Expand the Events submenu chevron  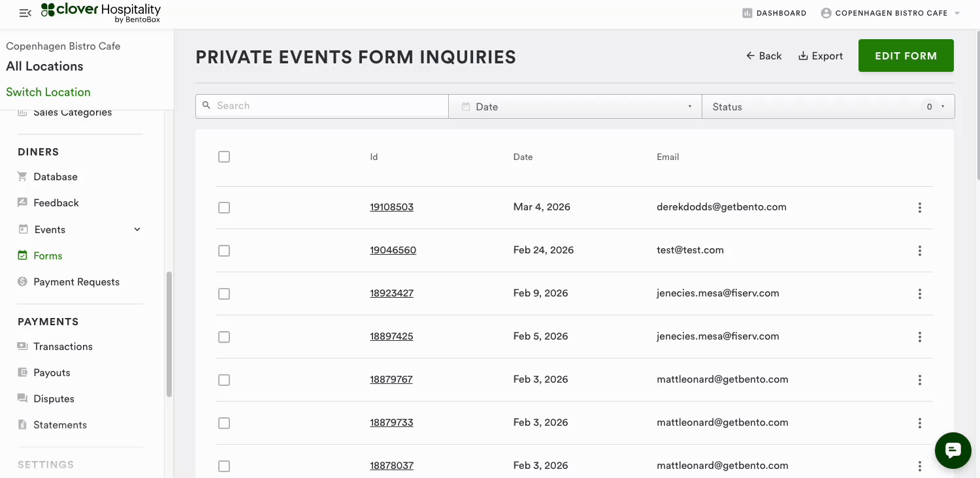(x=137, y=229)
